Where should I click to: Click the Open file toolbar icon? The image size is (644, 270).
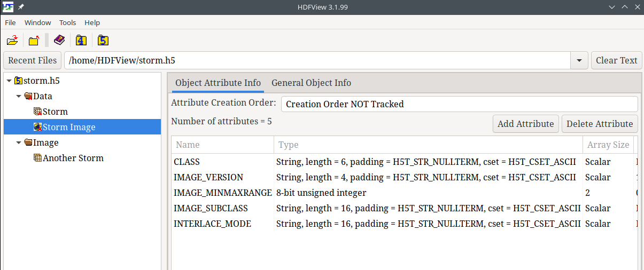(12, 41)
